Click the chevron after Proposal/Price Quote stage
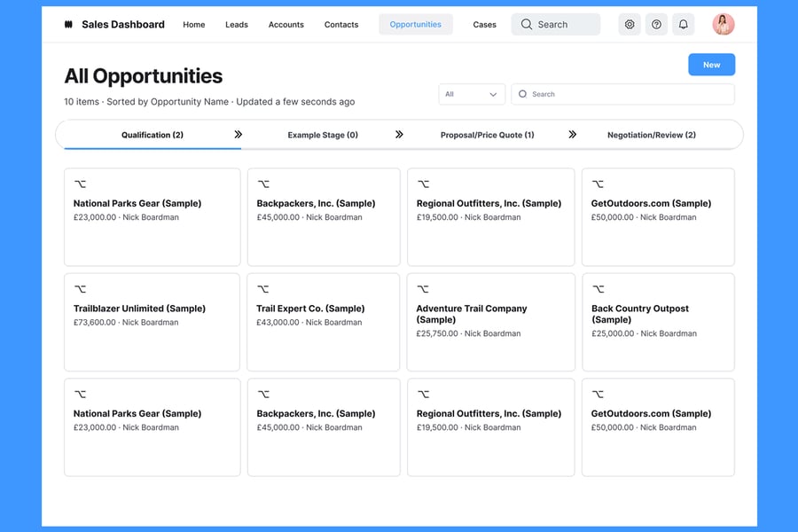Image resolution: width=798 pixels, height=532 pixels. [x=572, y=135]
